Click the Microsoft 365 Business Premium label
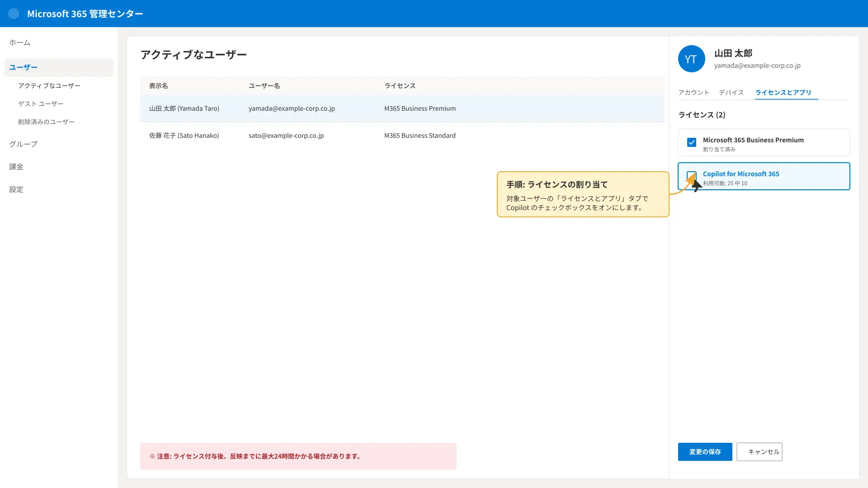Viewport: 868px width, 488px height. coord(753,140)
